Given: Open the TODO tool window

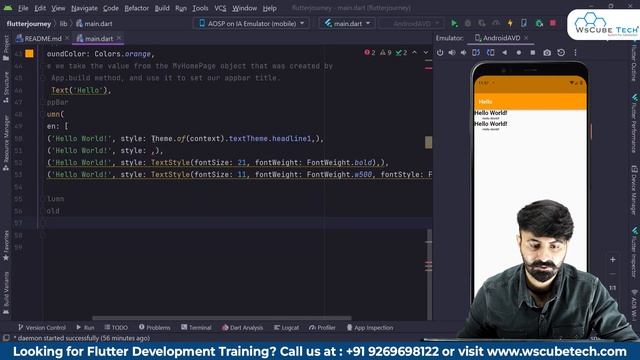Looking at the screenshot, I should coord(116,327).
